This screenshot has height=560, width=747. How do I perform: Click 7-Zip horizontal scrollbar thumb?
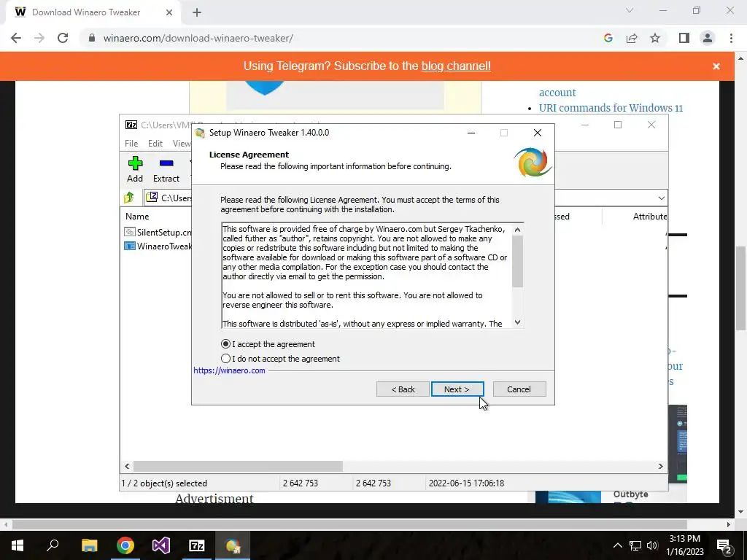point(238,466)
